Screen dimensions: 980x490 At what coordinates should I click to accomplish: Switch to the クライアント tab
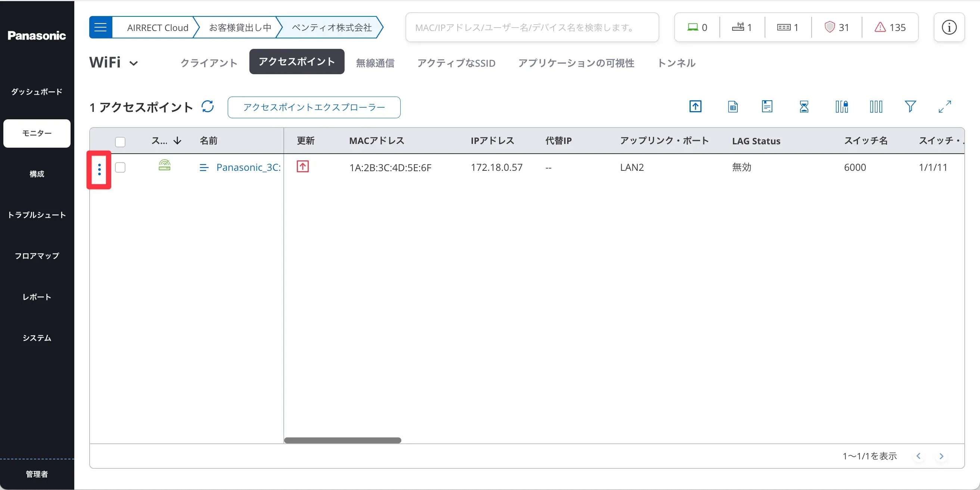point(208,63)
